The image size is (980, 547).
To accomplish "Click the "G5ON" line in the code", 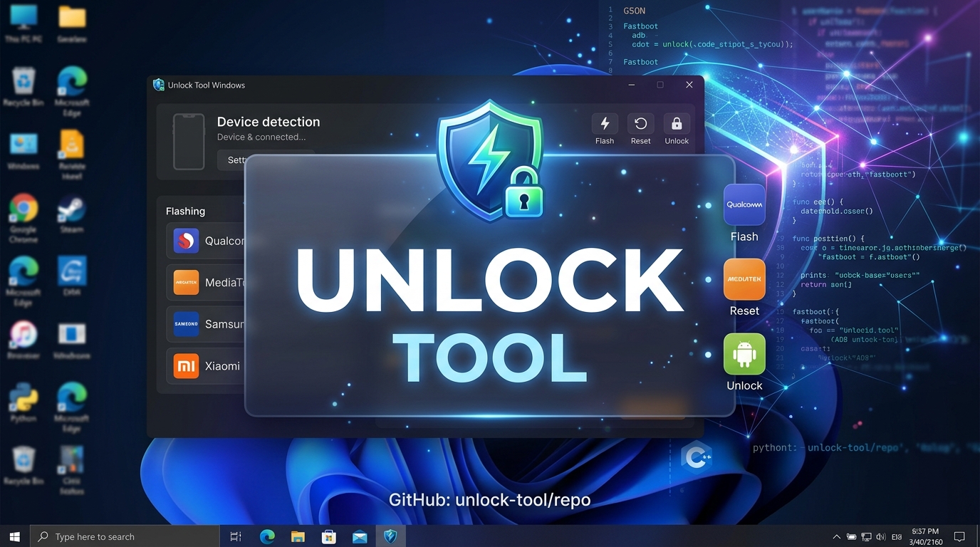I will [x=635, y=11].
